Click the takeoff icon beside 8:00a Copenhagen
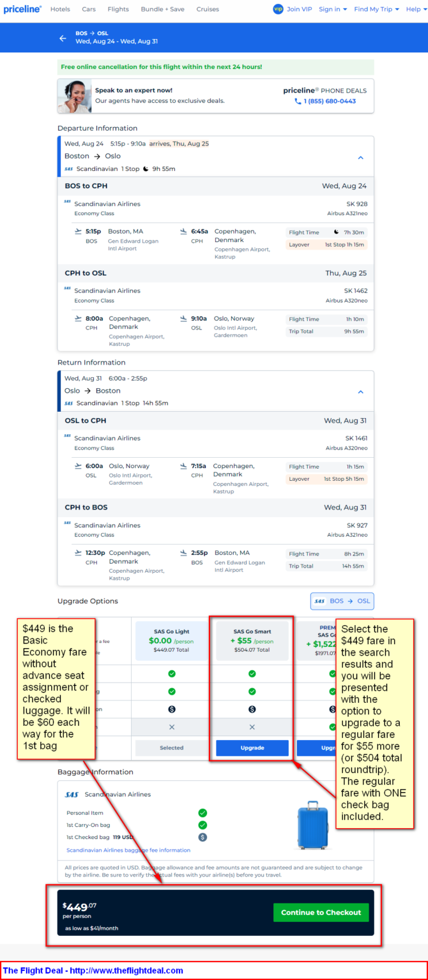428x980 pixels. coord(79,318)
